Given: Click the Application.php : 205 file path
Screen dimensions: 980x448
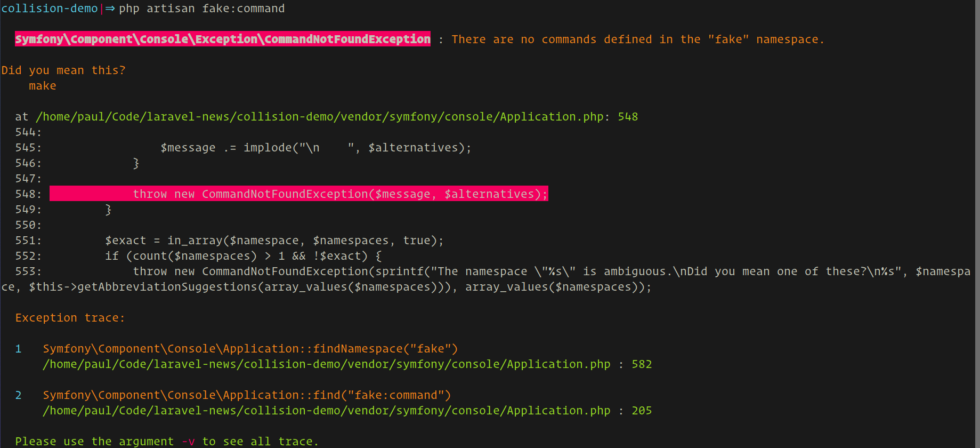Looking at the screenshot, I should point(347,411).
